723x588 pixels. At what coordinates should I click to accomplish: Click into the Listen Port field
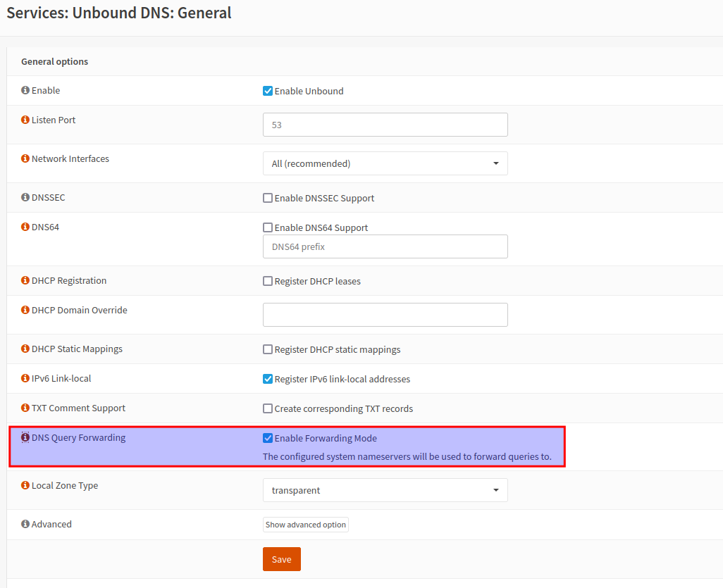(385, 125)
